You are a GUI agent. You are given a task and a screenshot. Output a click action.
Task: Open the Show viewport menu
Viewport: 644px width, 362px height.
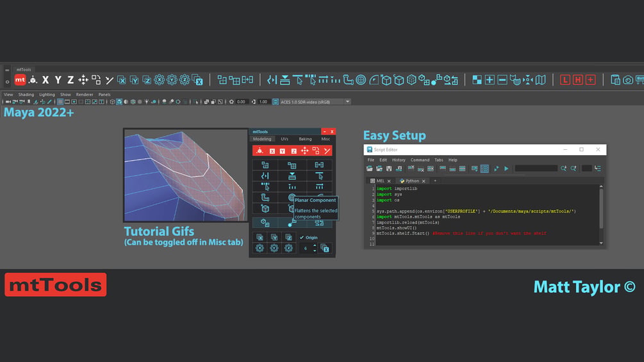point(65,94)
